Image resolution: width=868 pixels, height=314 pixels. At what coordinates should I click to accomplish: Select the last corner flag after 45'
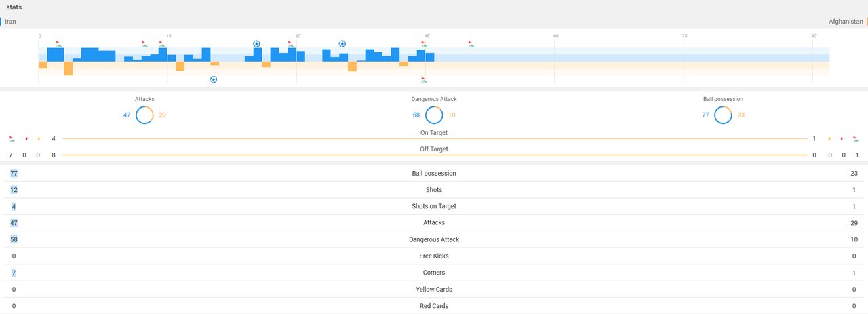pyautogui.click(x=471, y=44)
